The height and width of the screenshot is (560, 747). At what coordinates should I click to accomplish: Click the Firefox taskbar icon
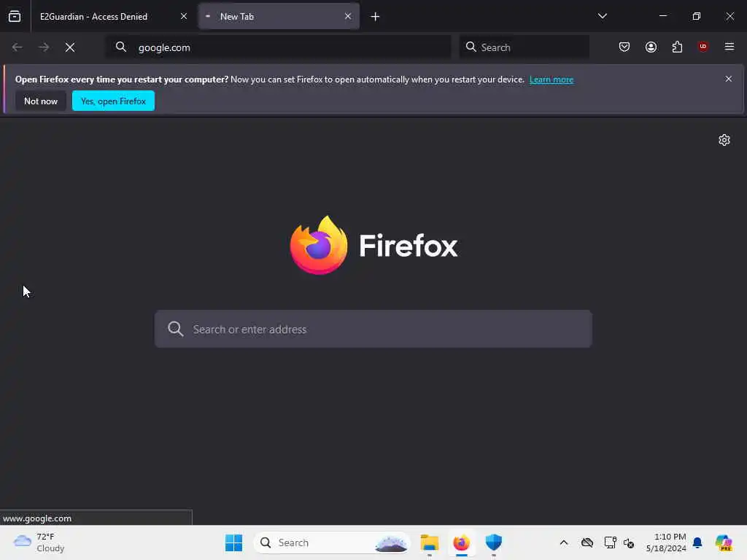pyautogui.click(x=461, y=542)
